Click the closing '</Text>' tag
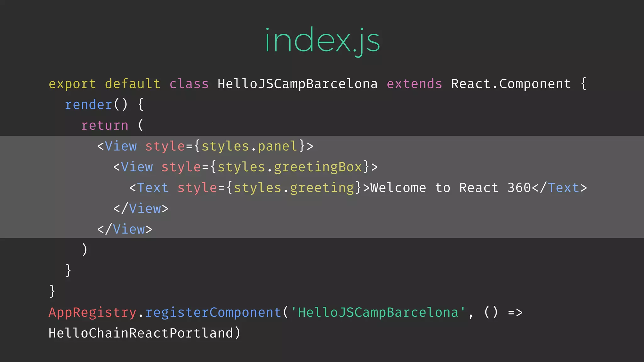Image resolution: width=644 pixels, height=362 pixels. 559,188
